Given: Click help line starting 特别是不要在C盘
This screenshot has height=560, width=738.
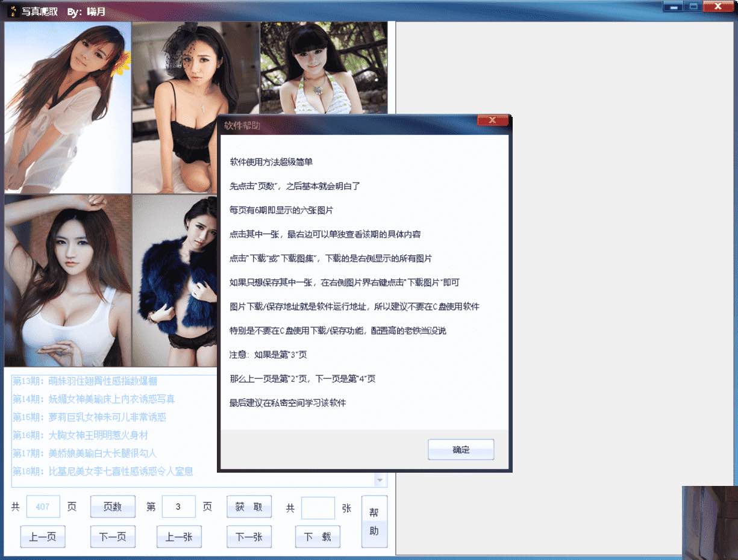Looking at the screenshot, I should 338,331.
